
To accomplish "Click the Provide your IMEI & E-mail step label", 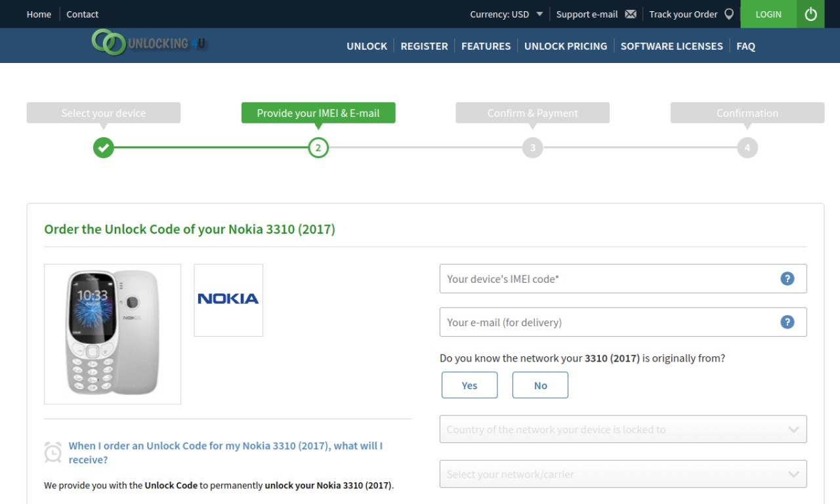I will pyautogui.click(x=318, y=113).
